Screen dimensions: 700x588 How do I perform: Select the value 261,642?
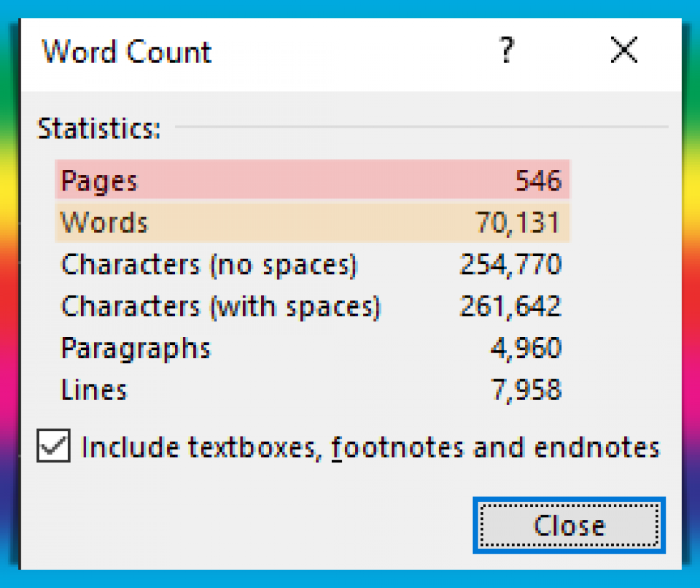(510, 306)
